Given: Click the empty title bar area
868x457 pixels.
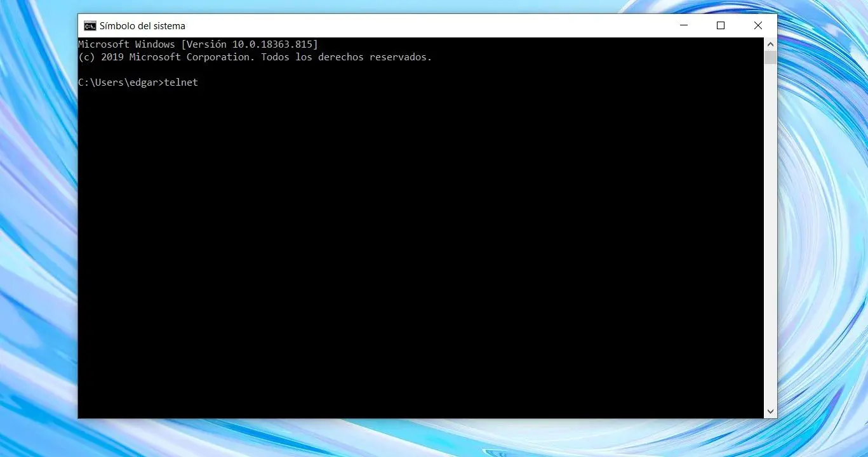Looking at the screenshot, I should tap(425, 26).
